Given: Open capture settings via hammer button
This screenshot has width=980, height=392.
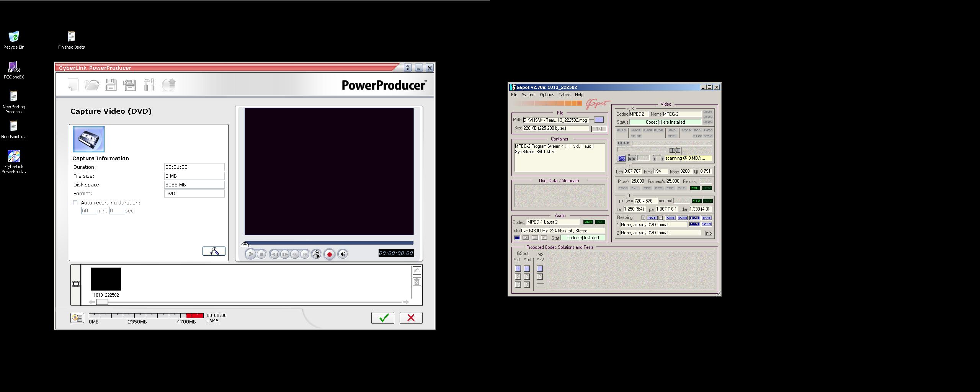Looking at the screenshot, I should coord(214,251).
